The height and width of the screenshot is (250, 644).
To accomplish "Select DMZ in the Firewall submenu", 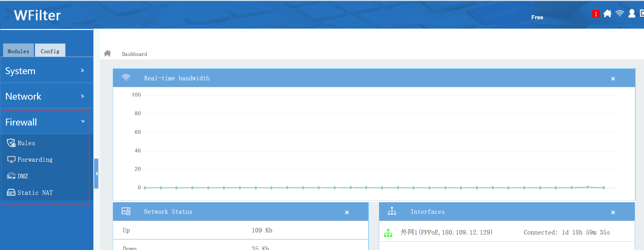I will 23,176.
